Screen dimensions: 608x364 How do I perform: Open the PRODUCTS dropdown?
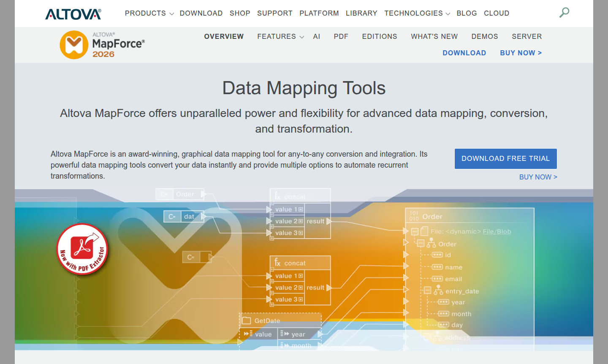(146, 13)
